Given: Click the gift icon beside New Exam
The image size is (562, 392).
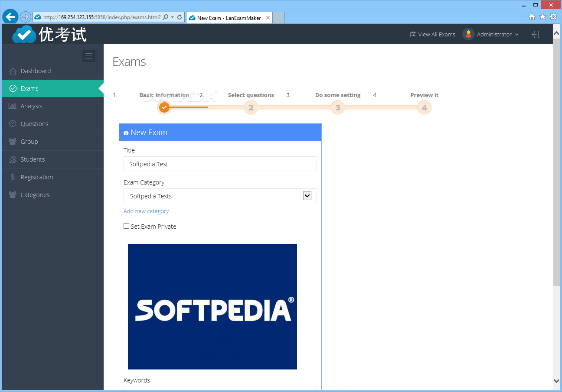Looking at the screenshot, I should pyautogui.click(x=126, y=133).
